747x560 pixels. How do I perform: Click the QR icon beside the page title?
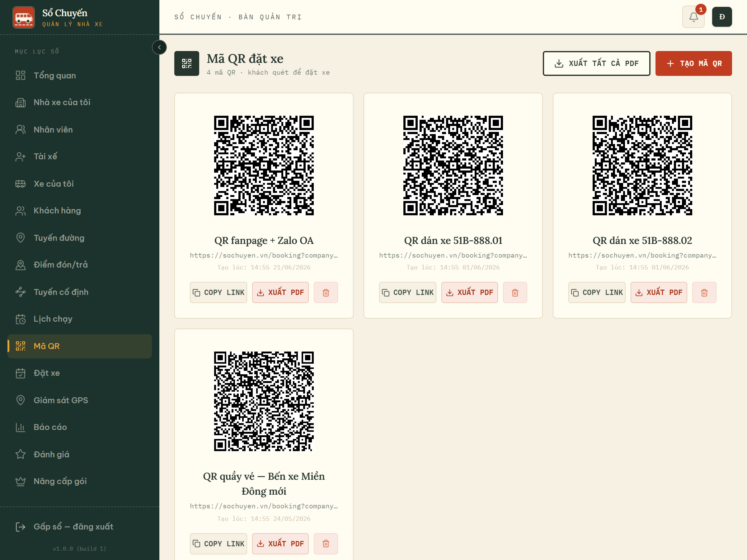(187, 63)
